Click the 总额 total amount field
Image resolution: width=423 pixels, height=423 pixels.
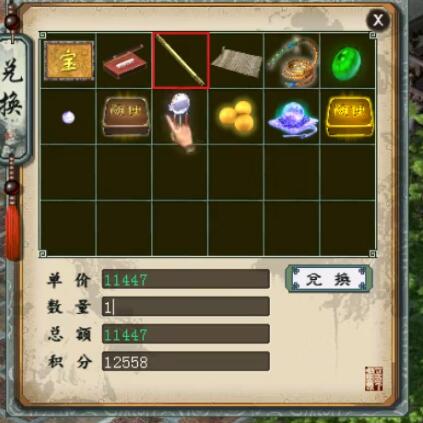point(186,334)
